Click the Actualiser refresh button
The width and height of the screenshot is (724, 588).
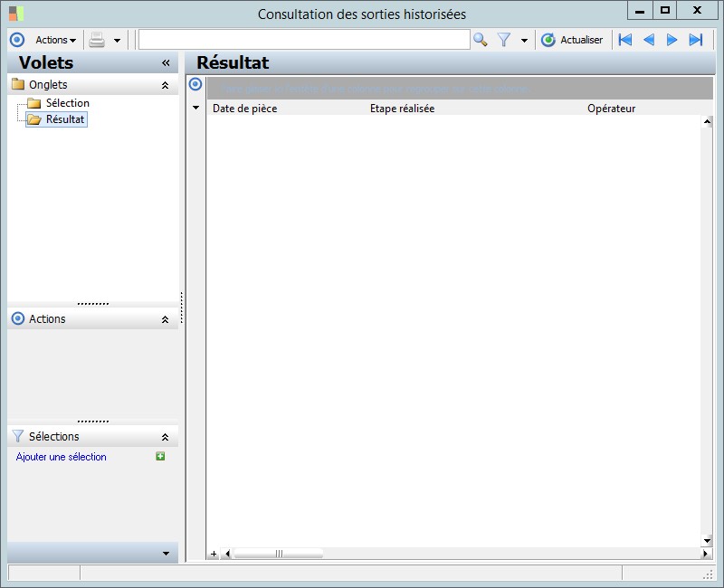(x=572, y=40)
